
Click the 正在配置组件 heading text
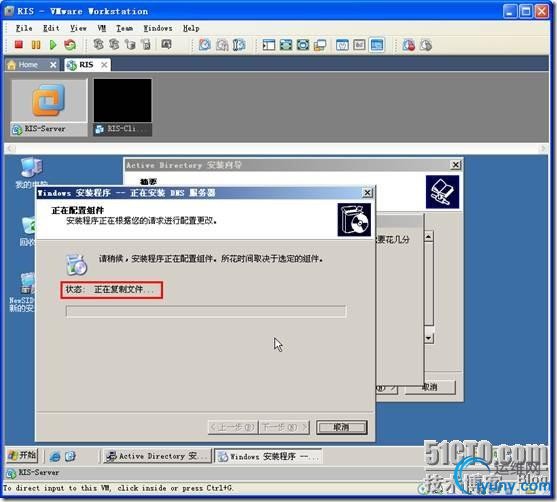pyautogui.click(x=77, y=210)
